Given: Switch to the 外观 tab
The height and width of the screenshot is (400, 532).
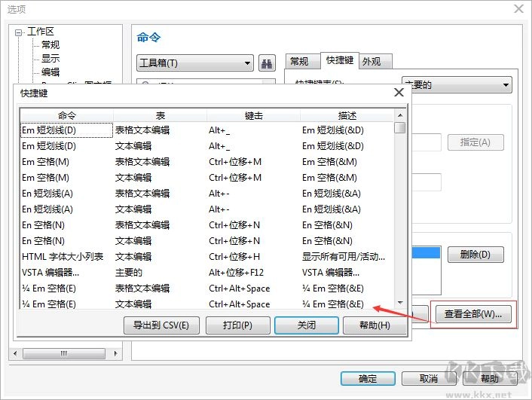Looking at the screenshot, I should [371, 62].
